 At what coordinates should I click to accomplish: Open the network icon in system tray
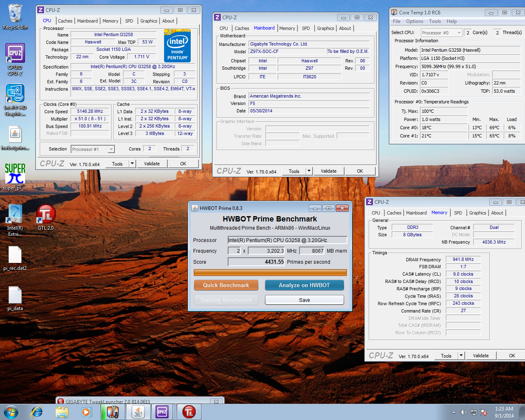(474, 412)
